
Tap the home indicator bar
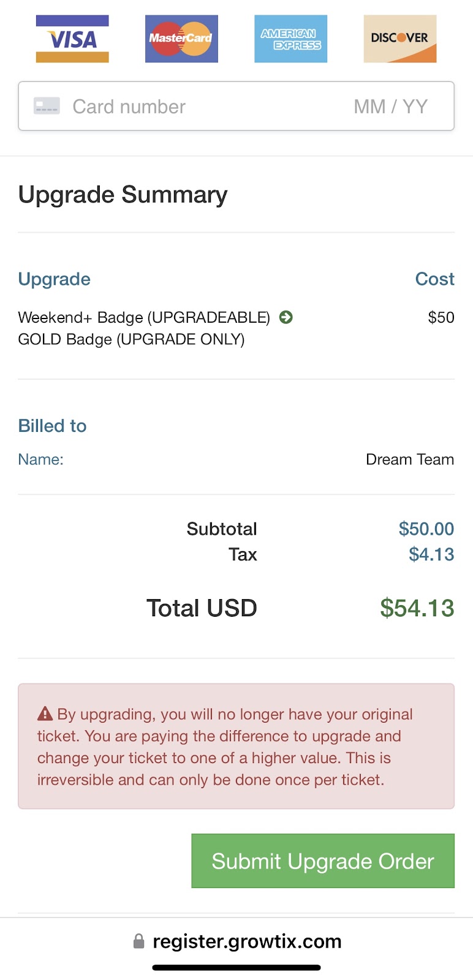[x=236, y=968]
